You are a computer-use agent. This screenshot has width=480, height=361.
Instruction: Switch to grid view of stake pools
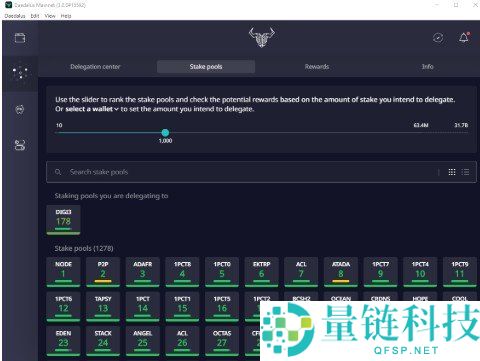pyautogui.click(x=452, y=172)
